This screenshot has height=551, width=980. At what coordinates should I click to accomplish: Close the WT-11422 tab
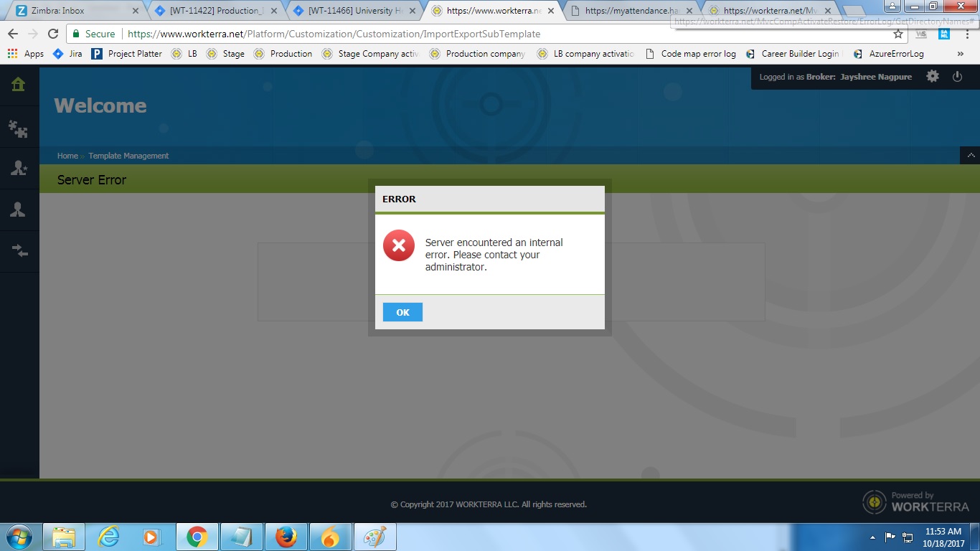pos(274,11)
